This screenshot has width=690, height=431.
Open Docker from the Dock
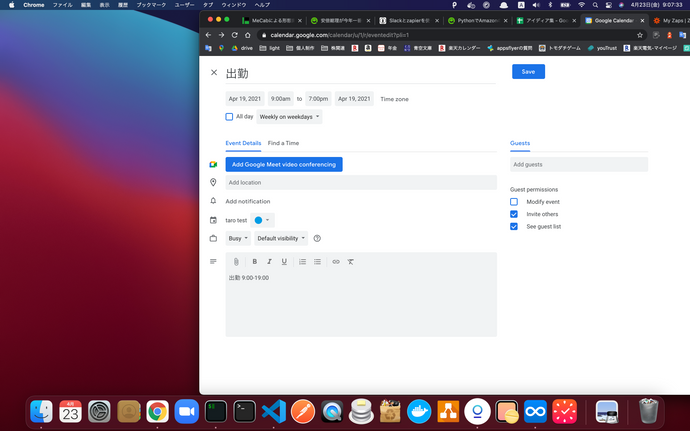coord(419,412)
